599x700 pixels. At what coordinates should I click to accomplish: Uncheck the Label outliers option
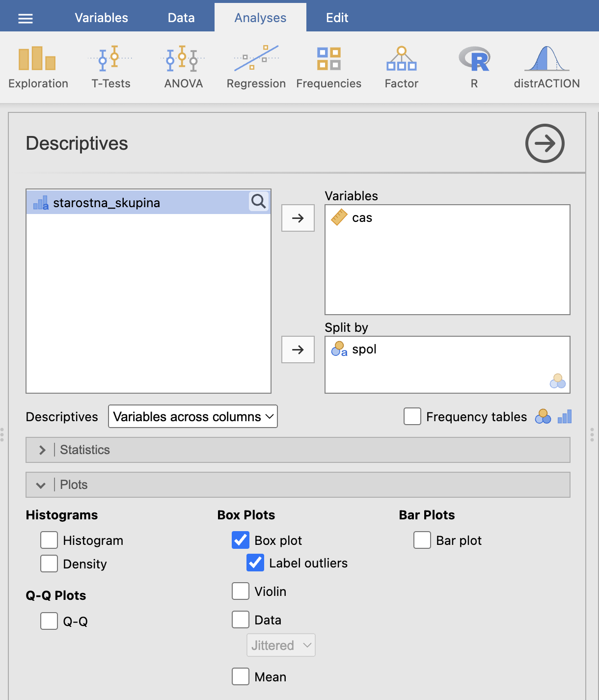pyautogui.click(x=255, y=563)
